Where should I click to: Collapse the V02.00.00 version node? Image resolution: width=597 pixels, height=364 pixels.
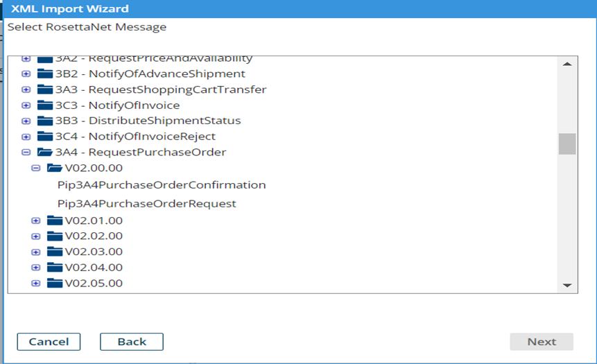[36, 168]
